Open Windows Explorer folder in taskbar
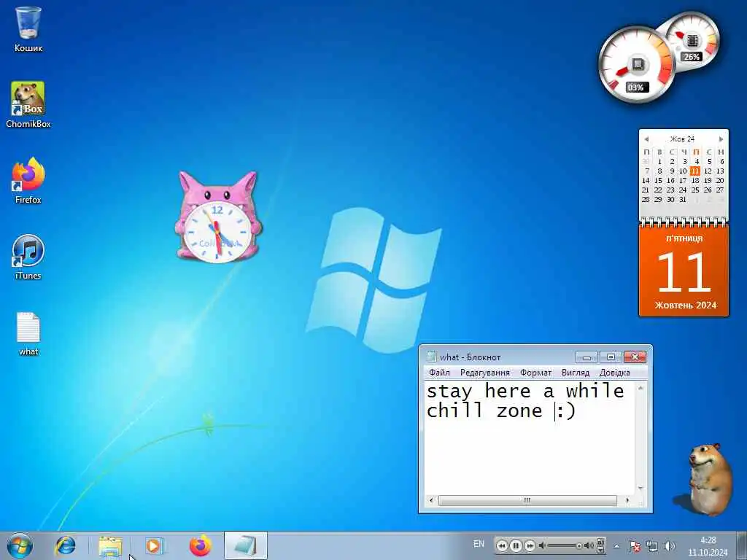Viewport: 747px width, 560px height. (x=110, y=545)
